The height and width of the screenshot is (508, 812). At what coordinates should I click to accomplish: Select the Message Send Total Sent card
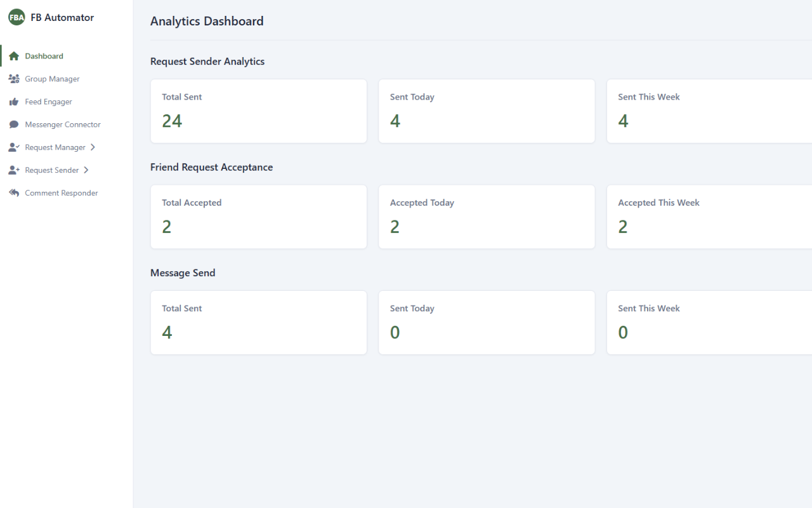[258, 322]
